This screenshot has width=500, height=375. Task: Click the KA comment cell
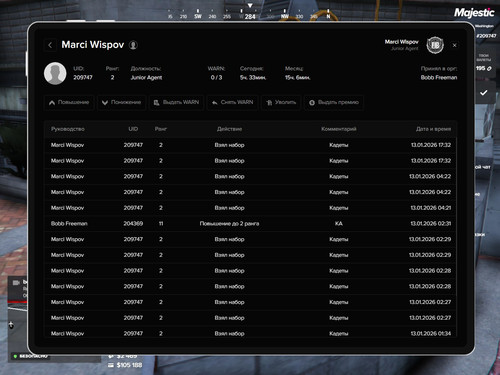click(339, 224)
